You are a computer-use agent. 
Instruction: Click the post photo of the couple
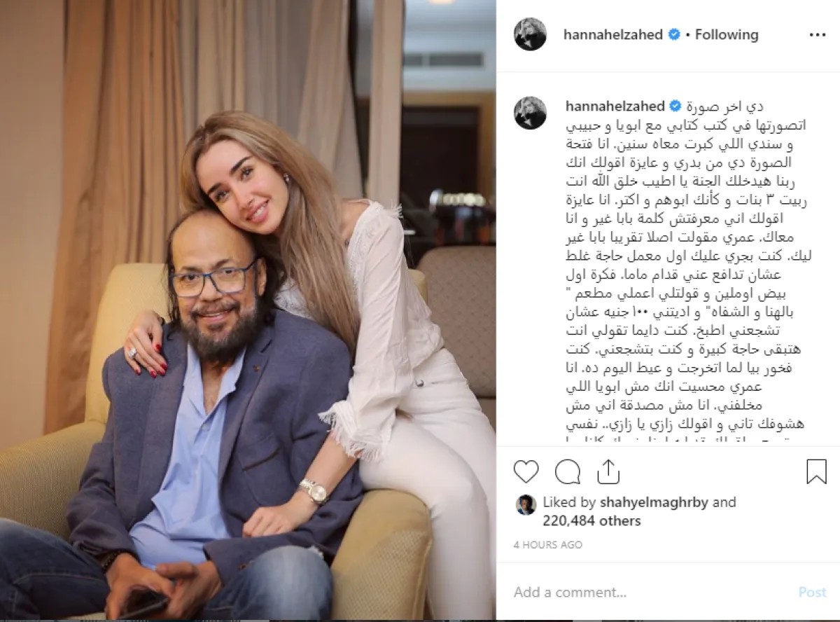(x=248, y=310)
